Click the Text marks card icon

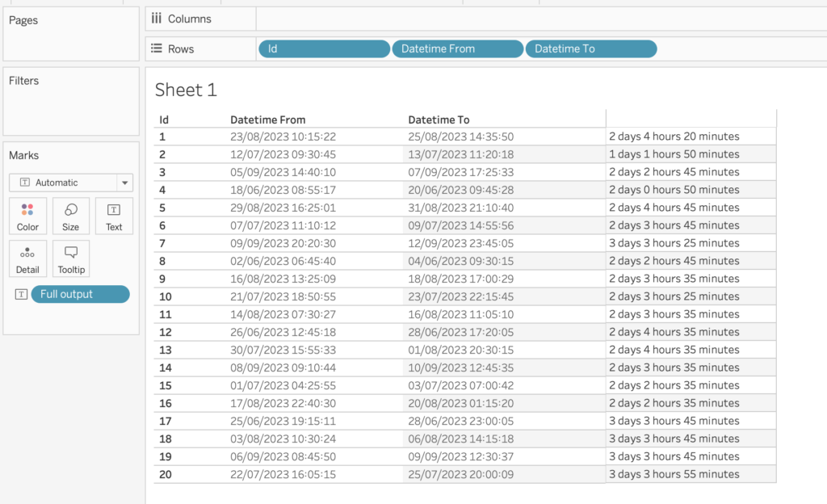coord(114,210)
